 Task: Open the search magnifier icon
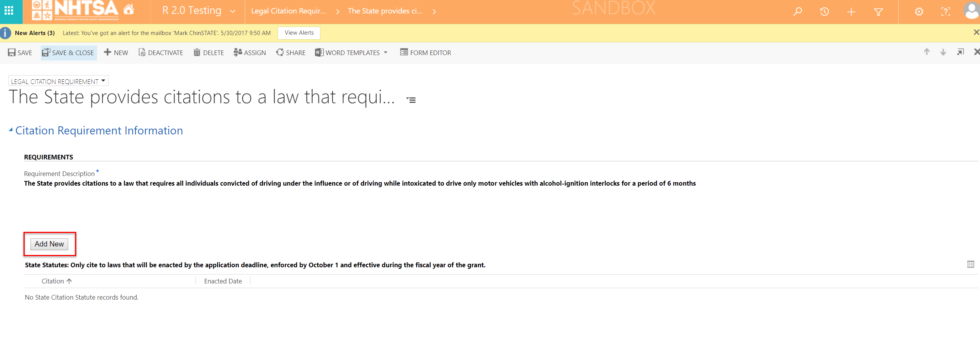pyautogui.click(x=797, y=12)
